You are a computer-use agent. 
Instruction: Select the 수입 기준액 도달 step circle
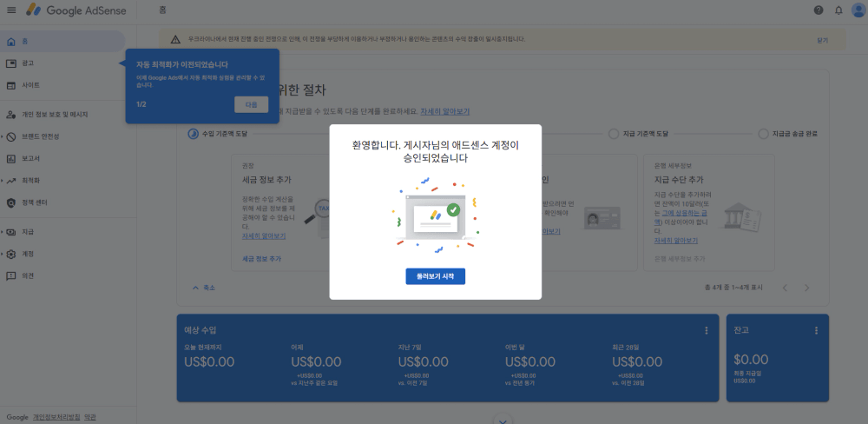(193, 134)
